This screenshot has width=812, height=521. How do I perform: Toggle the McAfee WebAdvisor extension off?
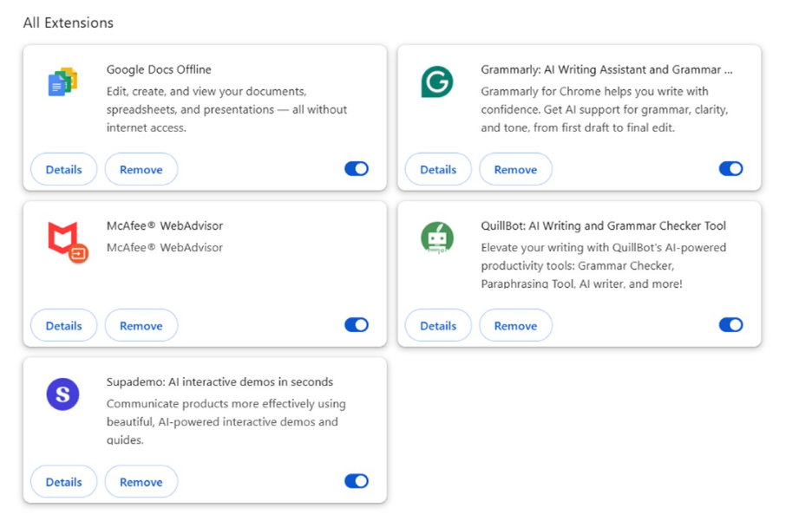[357, 325]
